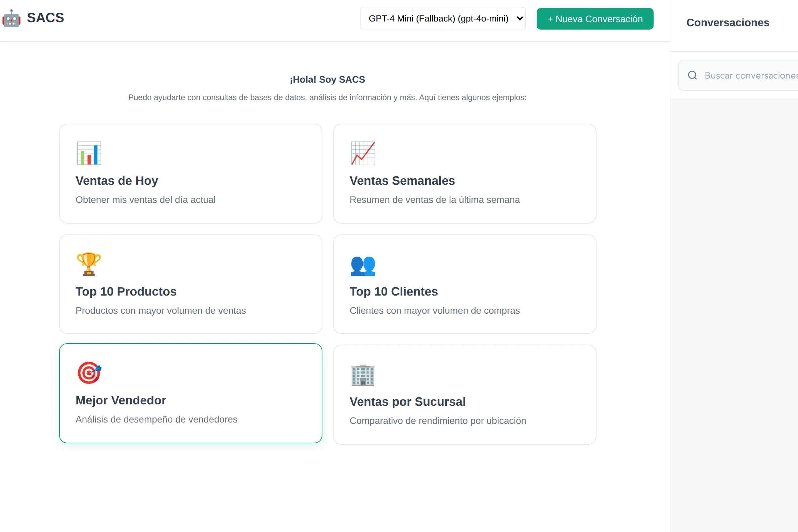
Task: Select the Top 10 Productos title text
Action: click(126, 292)
